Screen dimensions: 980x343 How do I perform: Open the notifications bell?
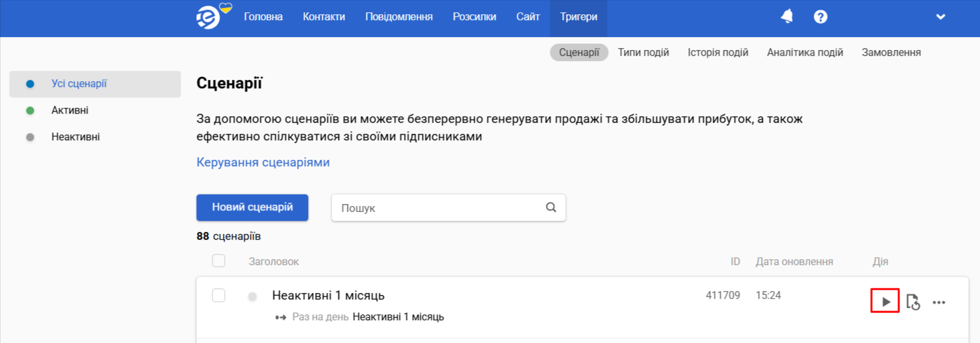click(787, 17)
